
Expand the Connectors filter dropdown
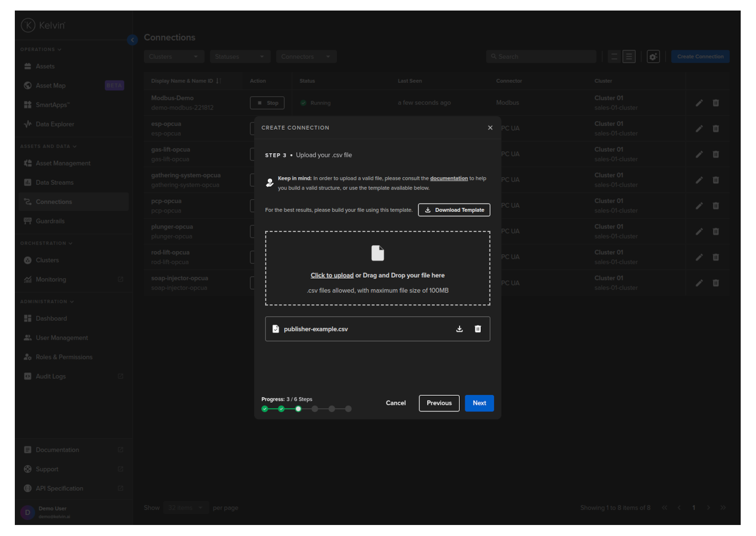(x=306, y=56)
